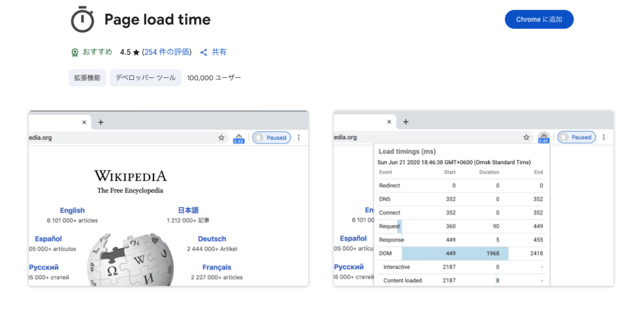
Task: Click the Chrome に追加 button
Action: (539, 19)
